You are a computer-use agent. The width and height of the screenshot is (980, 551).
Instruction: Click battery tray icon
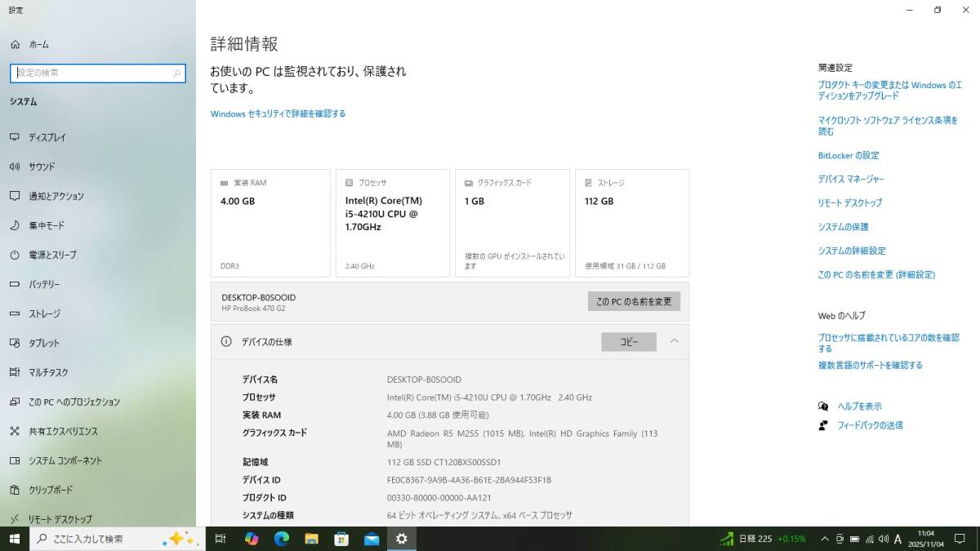click(x=854, y=539)
